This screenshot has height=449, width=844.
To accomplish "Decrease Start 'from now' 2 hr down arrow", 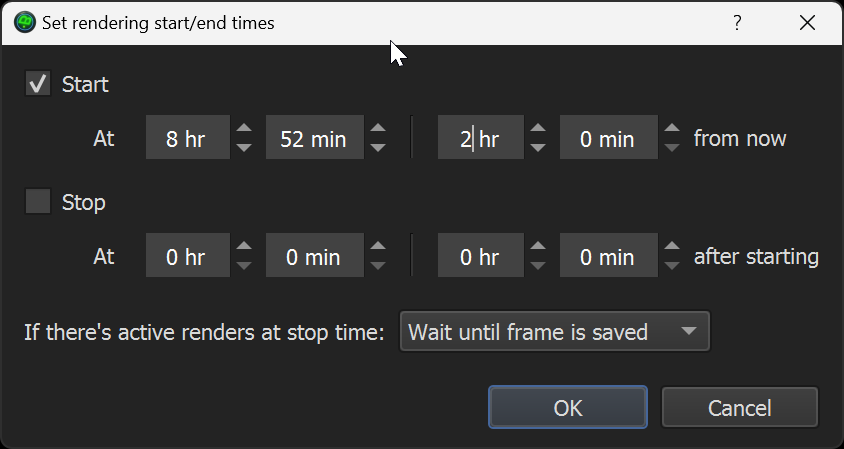I will tap(538, 148).
